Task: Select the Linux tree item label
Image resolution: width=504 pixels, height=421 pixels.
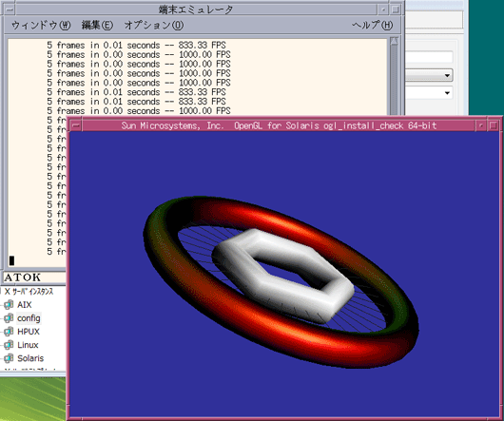Action: 28,345
